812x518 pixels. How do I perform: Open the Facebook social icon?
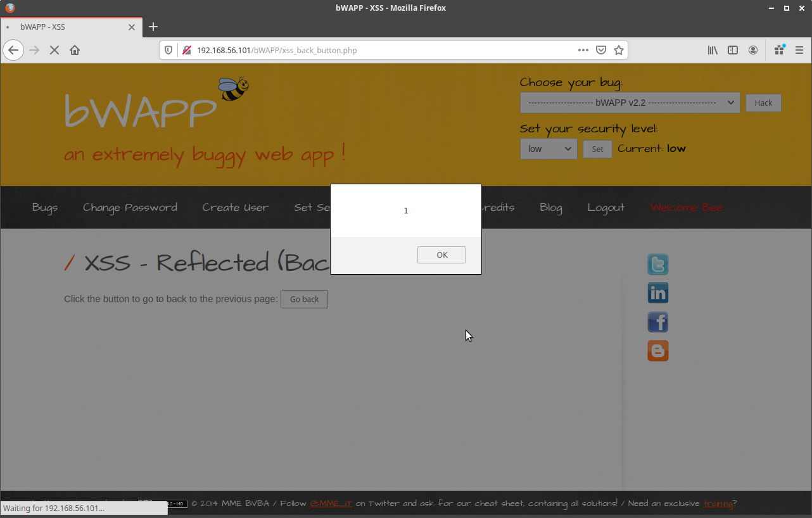(x=658, y=322)
